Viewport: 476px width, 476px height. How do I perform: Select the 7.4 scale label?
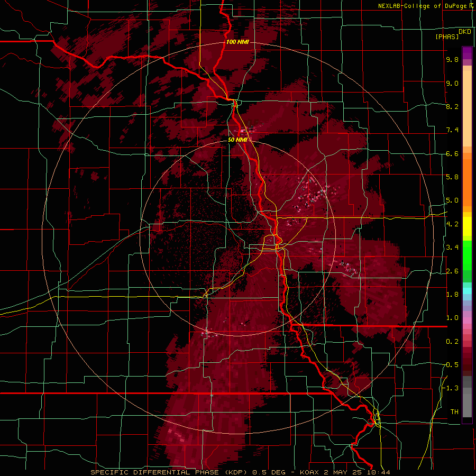coord(452,130)
